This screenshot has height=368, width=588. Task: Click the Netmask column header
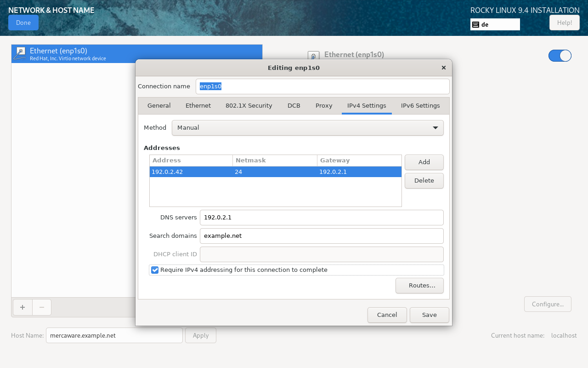click(x=275, y=161)
